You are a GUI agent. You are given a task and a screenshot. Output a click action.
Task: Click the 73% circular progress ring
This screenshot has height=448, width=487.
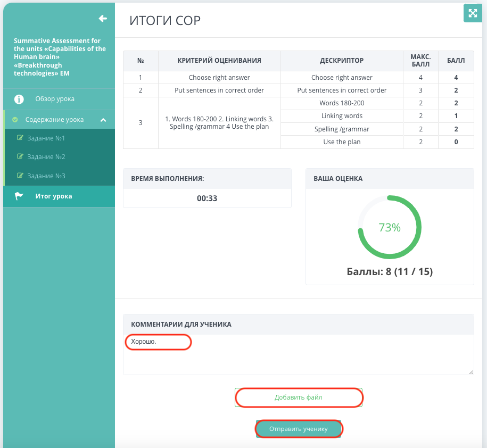point(390,227)
